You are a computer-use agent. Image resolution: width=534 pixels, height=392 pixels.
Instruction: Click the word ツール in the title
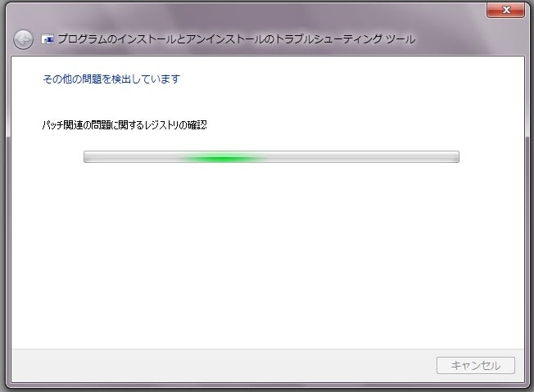(400, 39)
